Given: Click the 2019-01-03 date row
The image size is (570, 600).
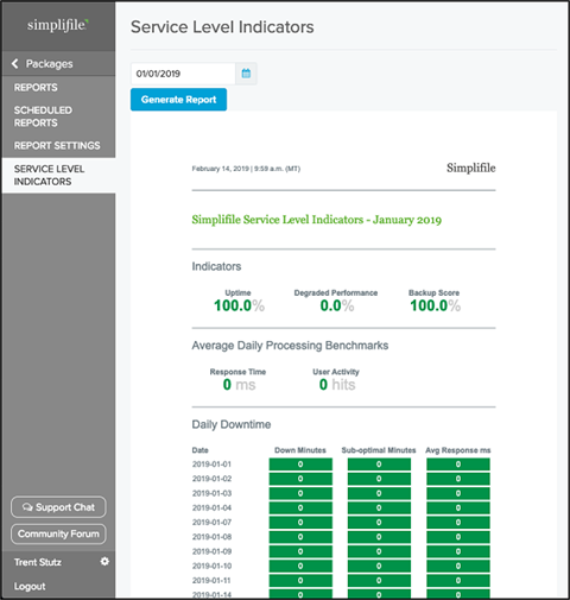Looking at the screenshot, I should coord(212,493).
